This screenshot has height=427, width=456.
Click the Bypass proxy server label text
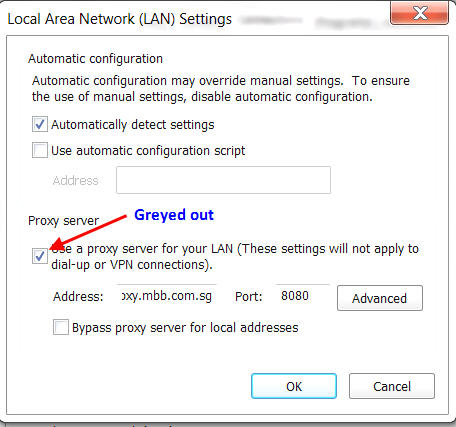pyautogui.click(x=185, y=328)
